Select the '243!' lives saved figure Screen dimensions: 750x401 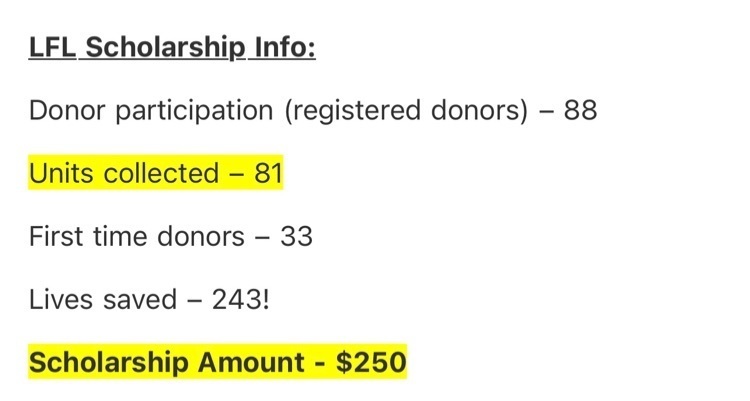point(241,300)
